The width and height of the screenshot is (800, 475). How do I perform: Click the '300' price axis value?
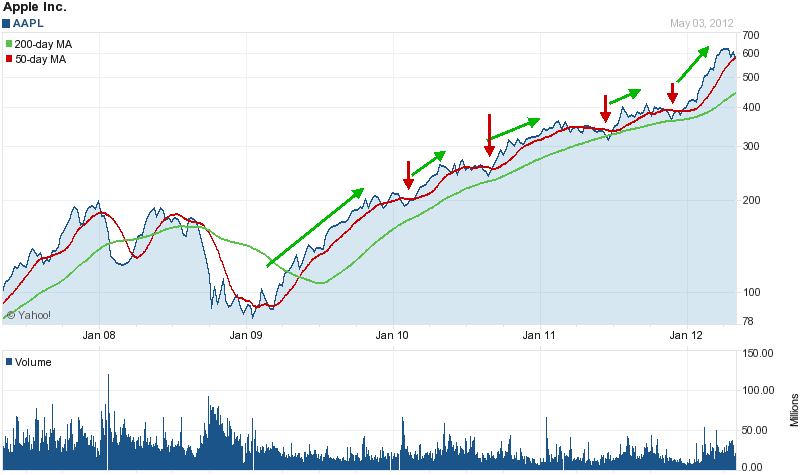pos(751,146)
